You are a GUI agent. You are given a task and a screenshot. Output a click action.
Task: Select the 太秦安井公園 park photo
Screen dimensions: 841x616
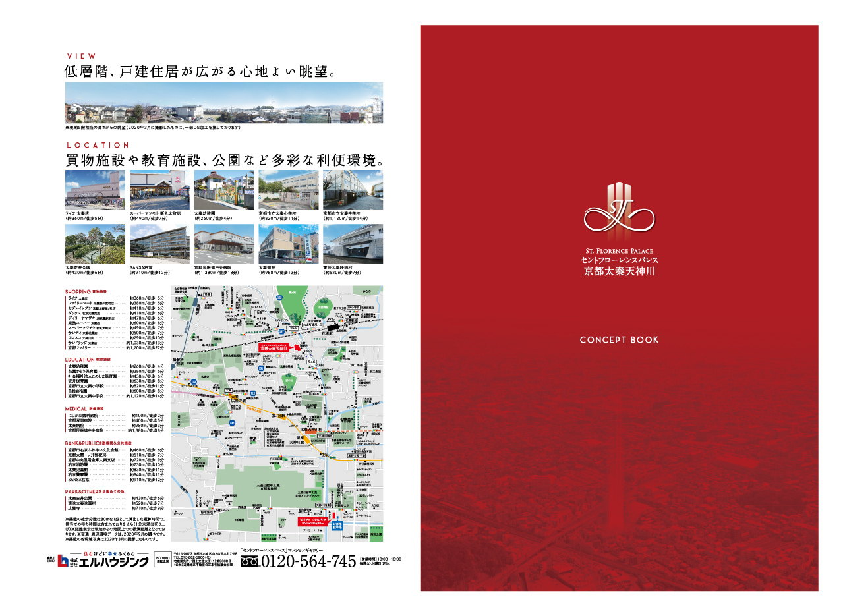[95, 244]
